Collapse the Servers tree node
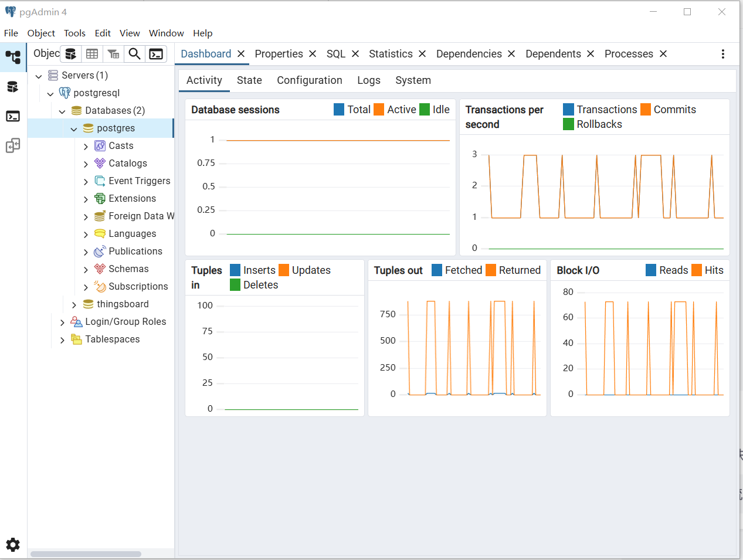The image size is (743, 560). tap(39, 76)
